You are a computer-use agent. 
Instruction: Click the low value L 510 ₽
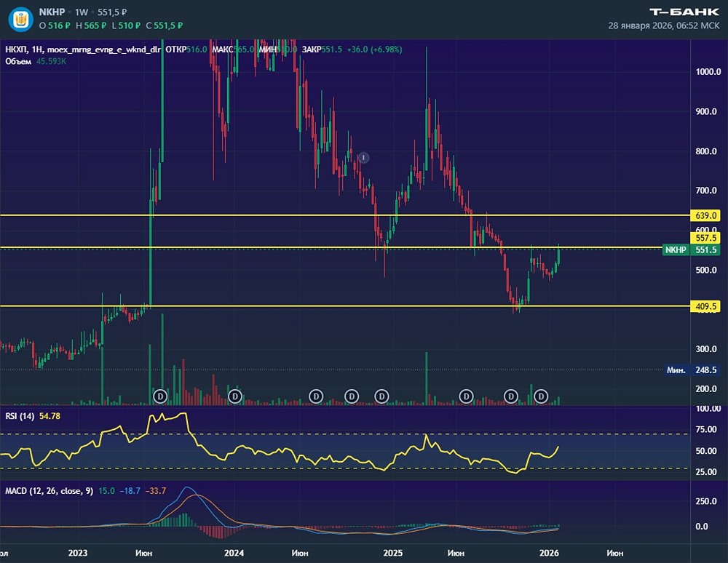[x=126, y=26]
